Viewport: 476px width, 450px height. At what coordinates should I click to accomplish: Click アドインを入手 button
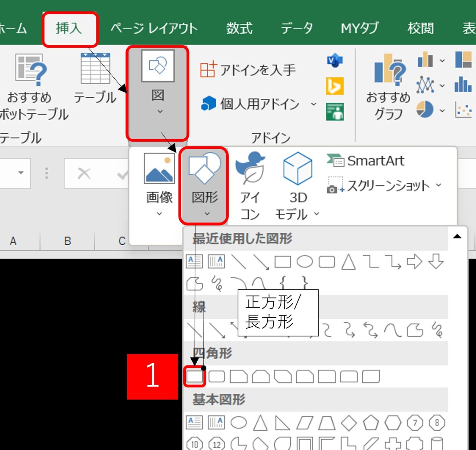coord(248,70)
